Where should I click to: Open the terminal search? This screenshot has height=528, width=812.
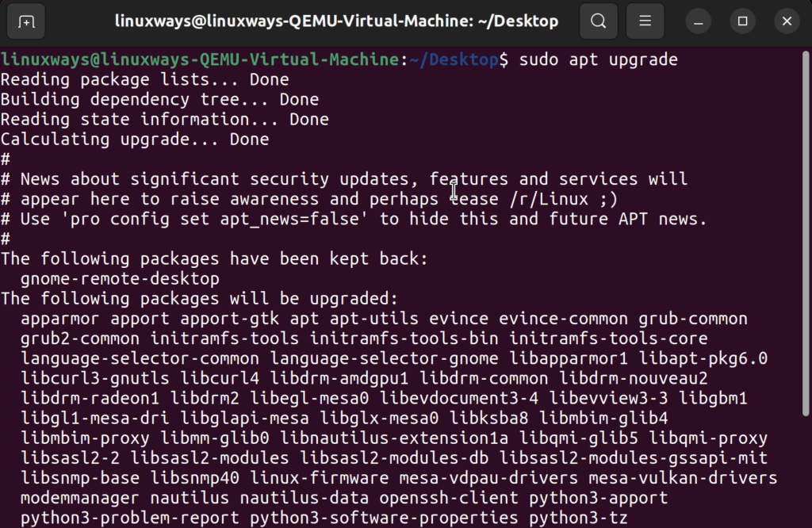(x=599, y=21)
